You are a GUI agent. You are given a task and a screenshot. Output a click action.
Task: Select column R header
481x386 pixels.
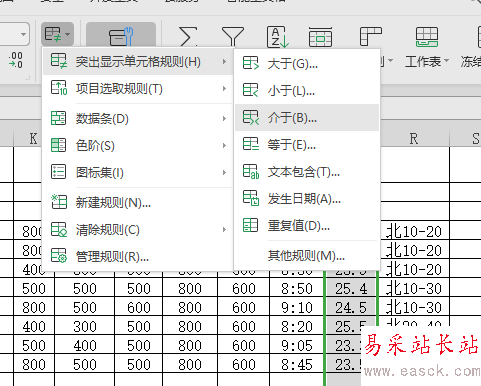tap(414, 138)
